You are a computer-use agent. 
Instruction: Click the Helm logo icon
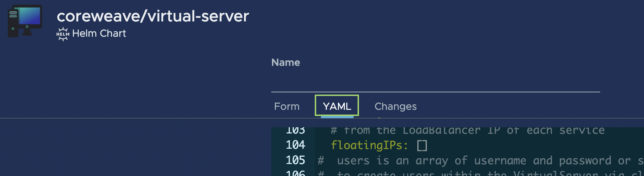pos(63,34)
